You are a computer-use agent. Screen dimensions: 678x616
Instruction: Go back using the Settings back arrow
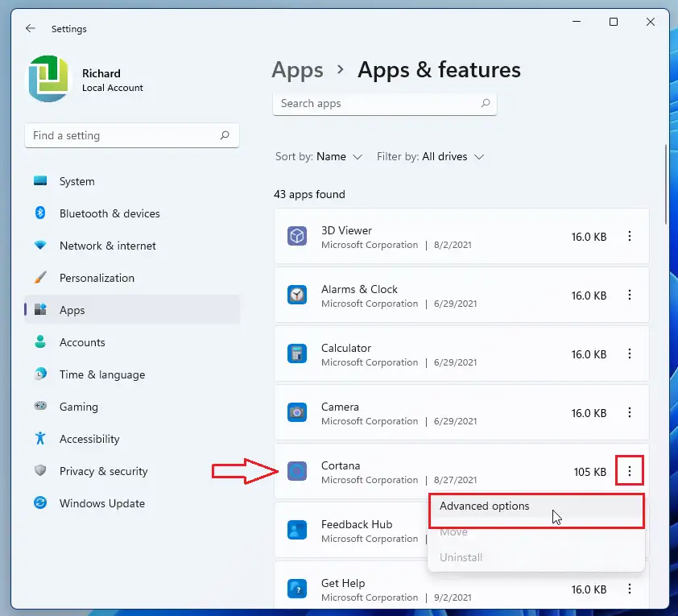[31, 28]
